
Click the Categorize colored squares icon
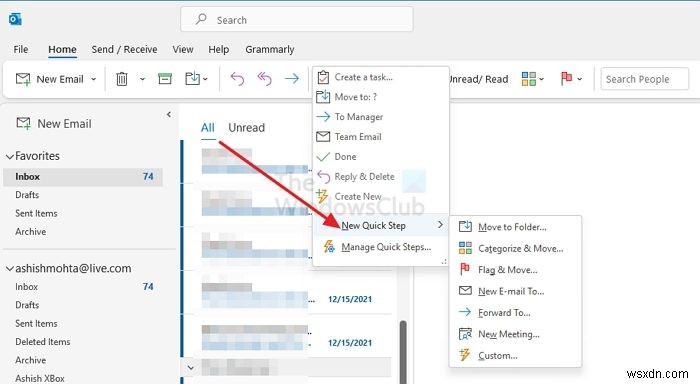[x=529, y=79]
